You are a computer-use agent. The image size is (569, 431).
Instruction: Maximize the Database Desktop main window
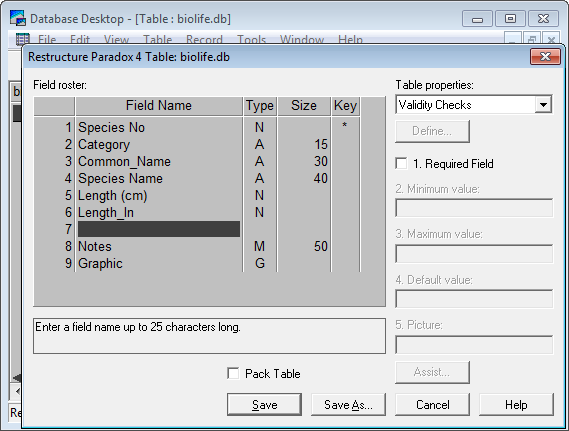510,19
